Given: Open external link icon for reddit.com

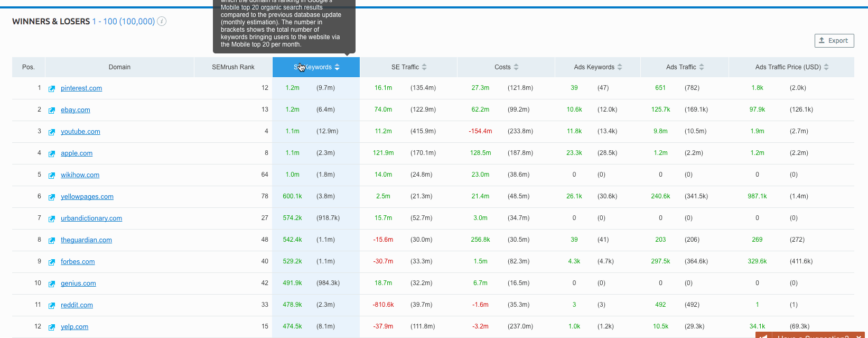Looking at the screenshot, I should point(52,306).
